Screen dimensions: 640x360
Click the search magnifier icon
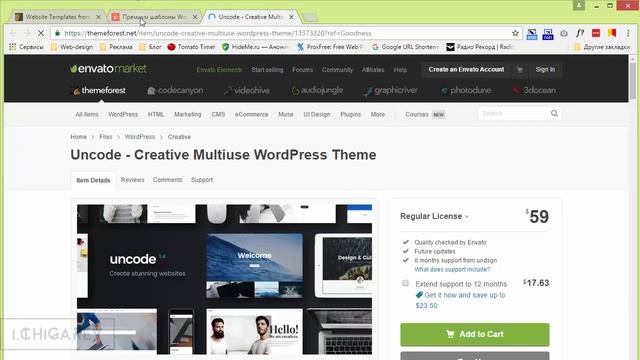click(x=554, y=113)
